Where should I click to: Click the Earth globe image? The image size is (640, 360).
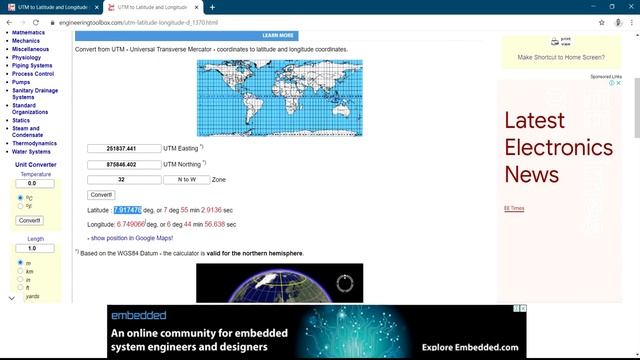[x=280, y=283]
